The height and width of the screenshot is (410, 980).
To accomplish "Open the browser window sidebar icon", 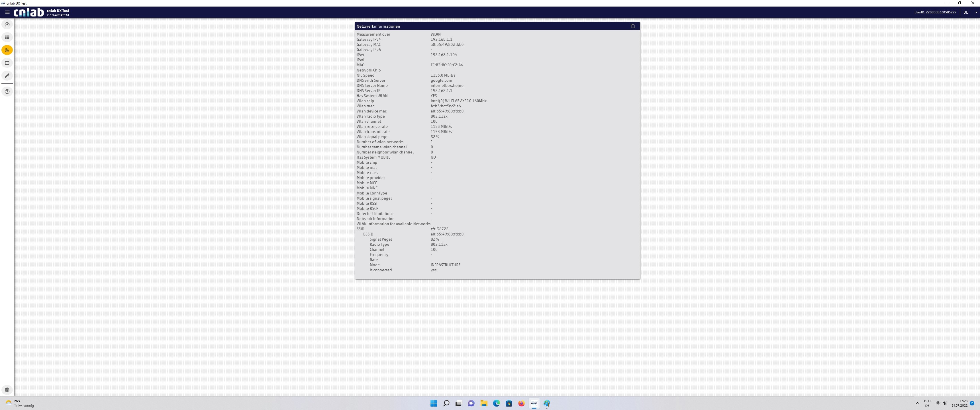I will 7,63.
